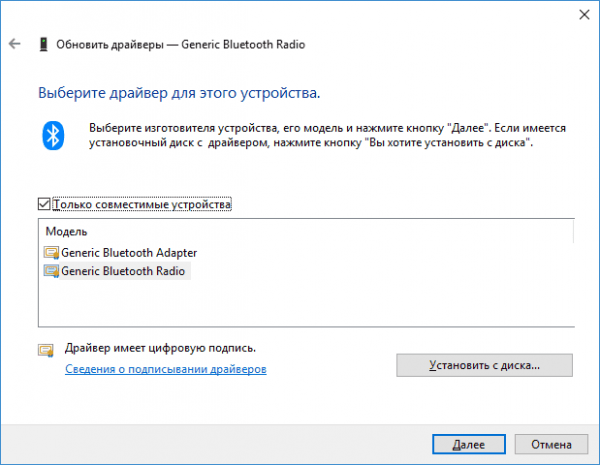The image size is (600, 465).
Task: Click the Generic Bluetooth Adapter driver icon
Action: (51, 253)
